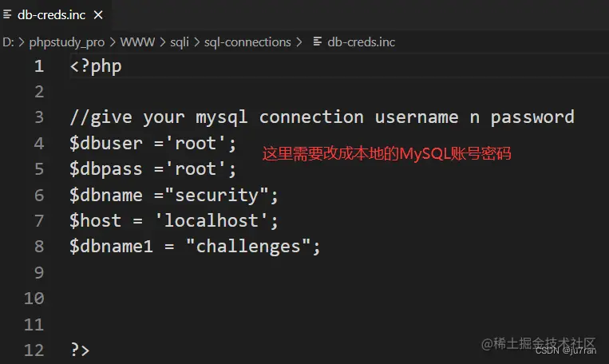Click the file icon beside breadcrumb db-creds.inc
The image size is (609, 364).
pyautogui.click(x=318, y=42)
